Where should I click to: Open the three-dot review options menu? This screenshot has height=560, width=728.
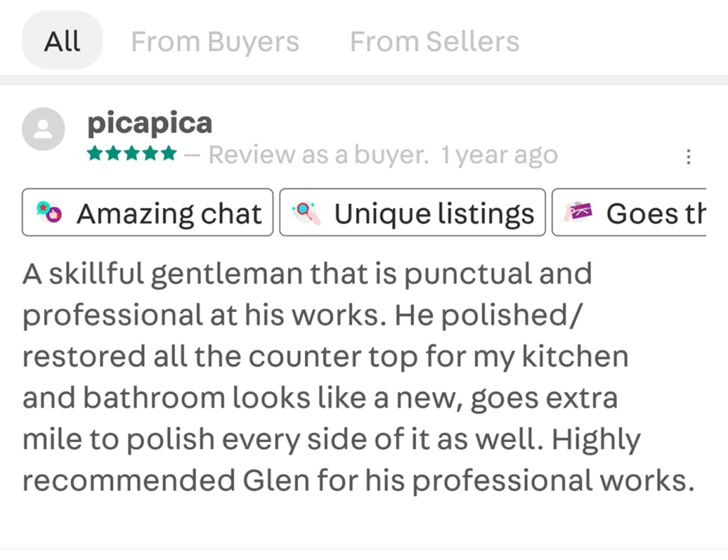pos(687,156)
